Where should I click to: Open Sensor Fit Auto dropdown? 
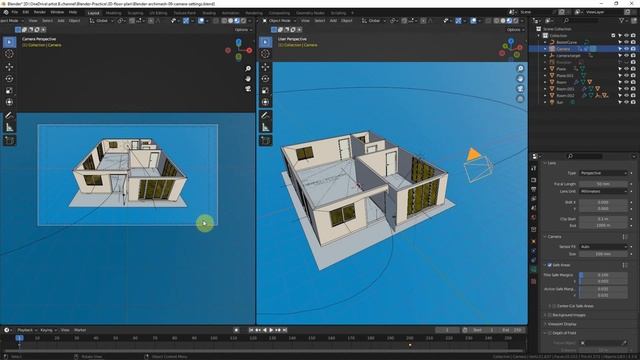(x=603, y=247)
